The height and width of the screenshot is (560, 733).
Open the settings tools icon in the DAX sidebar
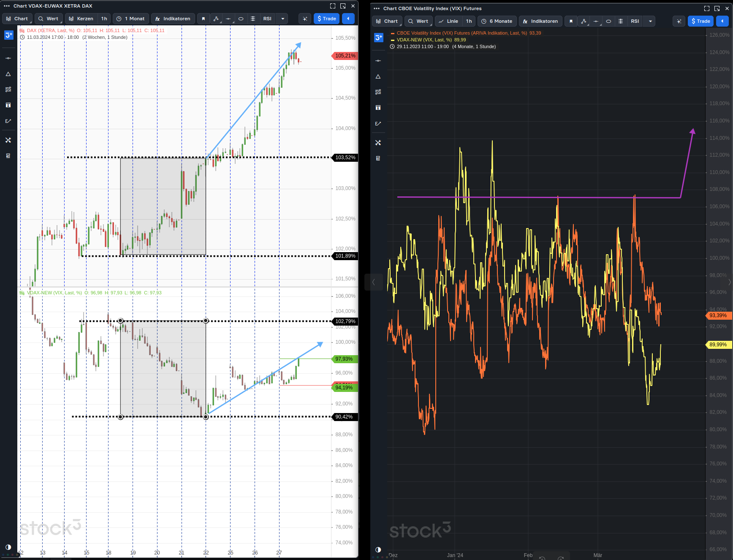coord(8,140)
